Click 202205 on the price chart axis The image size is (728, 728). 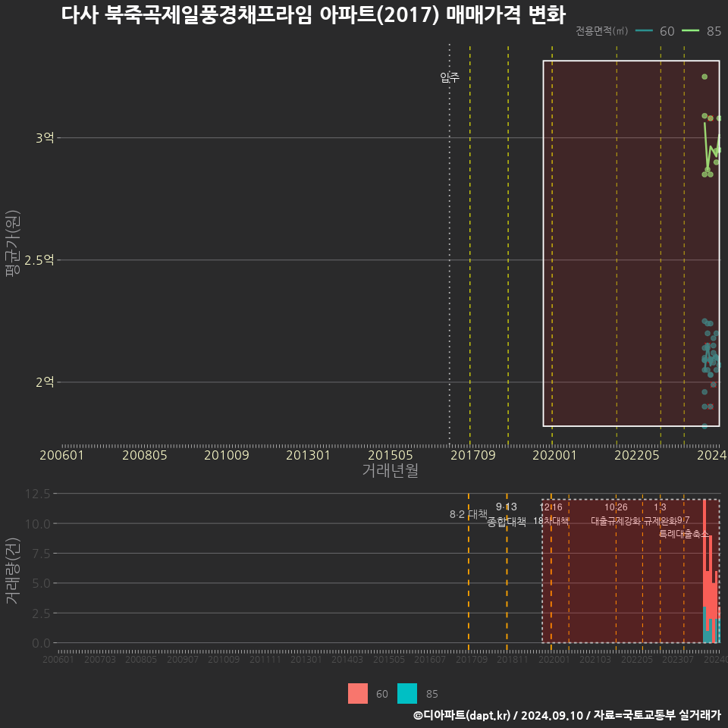[x=636, y=455]
